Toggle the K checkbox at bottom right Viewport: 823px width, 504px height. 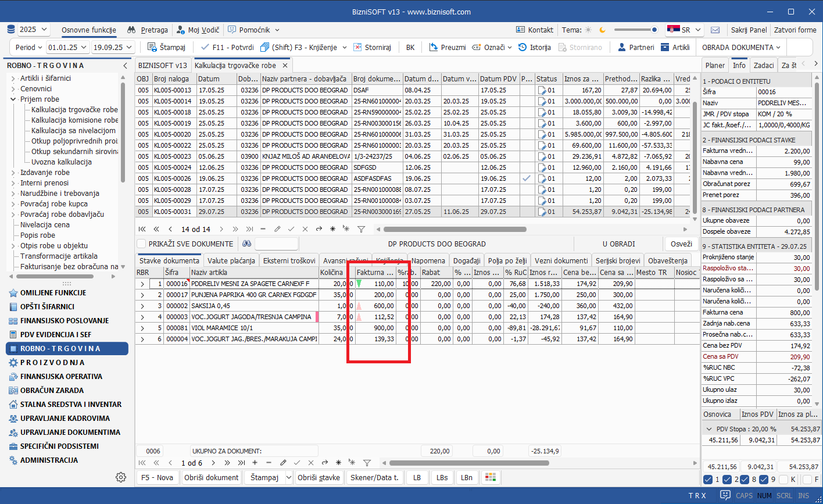pos(783,480)
